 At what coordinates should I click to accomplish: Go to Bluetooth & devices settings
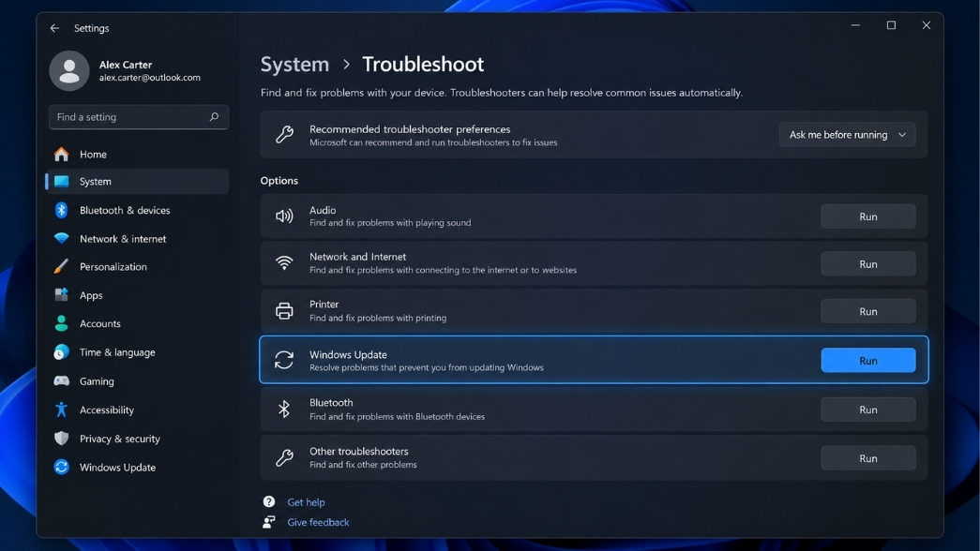click(138, 210)
